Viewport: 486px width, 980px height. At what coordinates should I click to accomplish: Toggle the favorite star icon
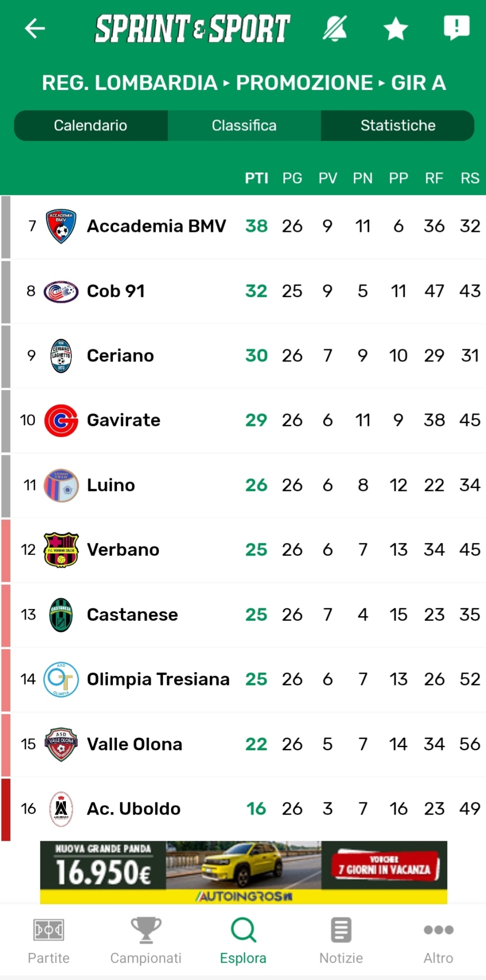click(396, 29)
